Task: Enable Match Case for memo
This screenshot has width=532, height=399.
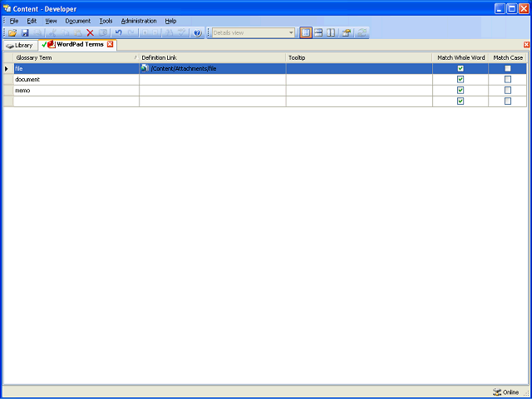Action: [x=508, y=91]
